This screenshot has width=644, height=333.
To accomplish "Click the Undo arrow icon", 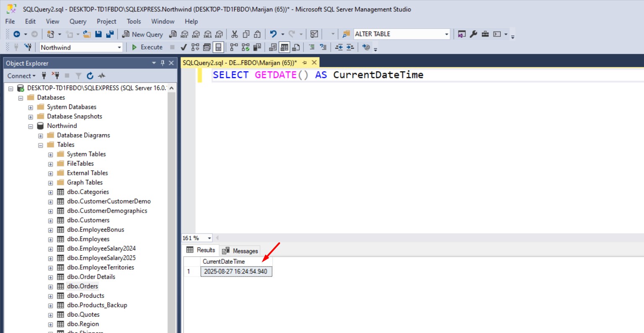I will coord(273,34).
